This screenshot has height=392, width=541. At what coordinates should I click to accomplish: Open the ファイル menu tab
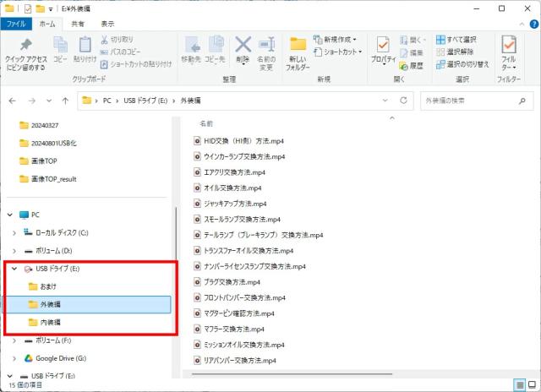coord(16,24)
